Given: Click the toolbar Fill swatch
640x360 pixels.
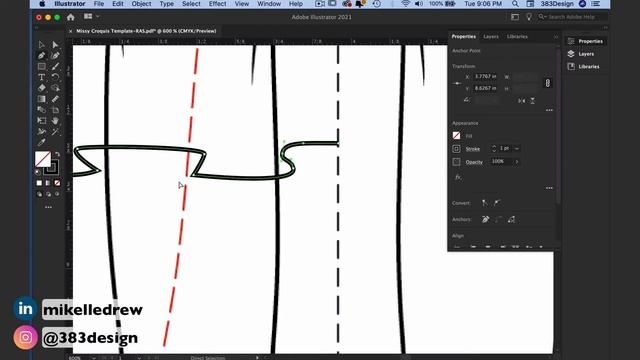Looking at the screenshot, I should click(43, 159).
